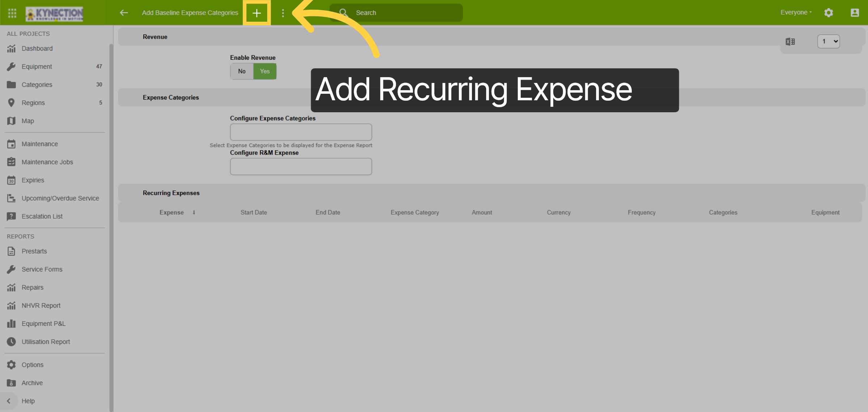Open Service Forms report
The height and width of the screenshot is (412, 868).
(42, 269)
